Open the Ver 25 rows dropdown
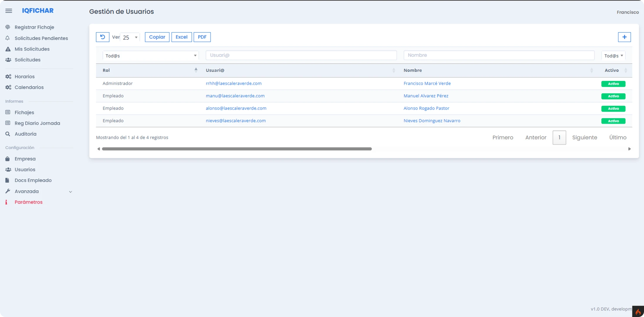This screenshot has height=317, width=644. pos(130,37)
